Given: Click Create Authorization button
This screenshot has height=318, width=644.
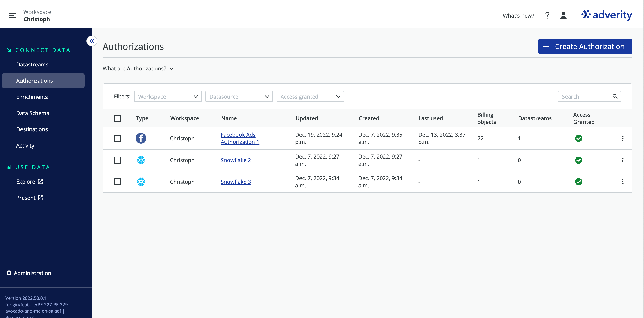Looking at the screenshot, I should pos(585,46).
